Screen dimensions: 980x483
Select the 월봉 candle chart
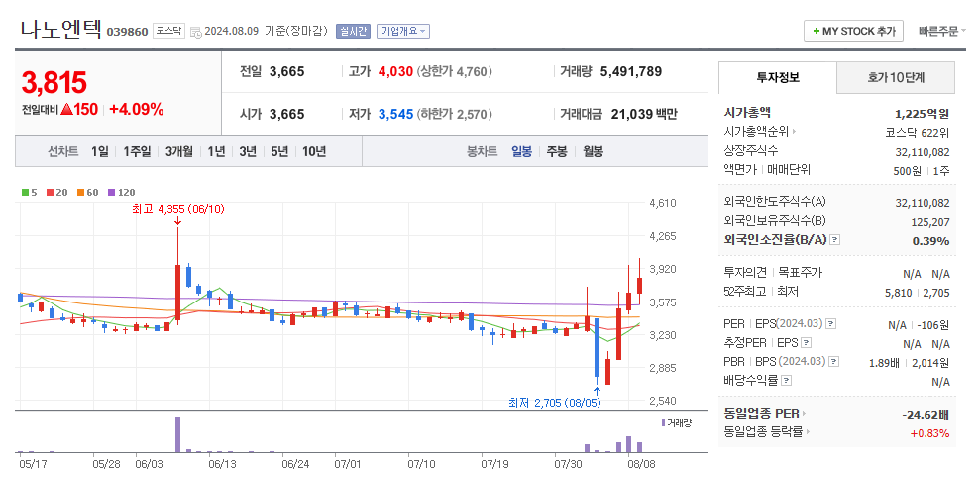pos(594,151)
